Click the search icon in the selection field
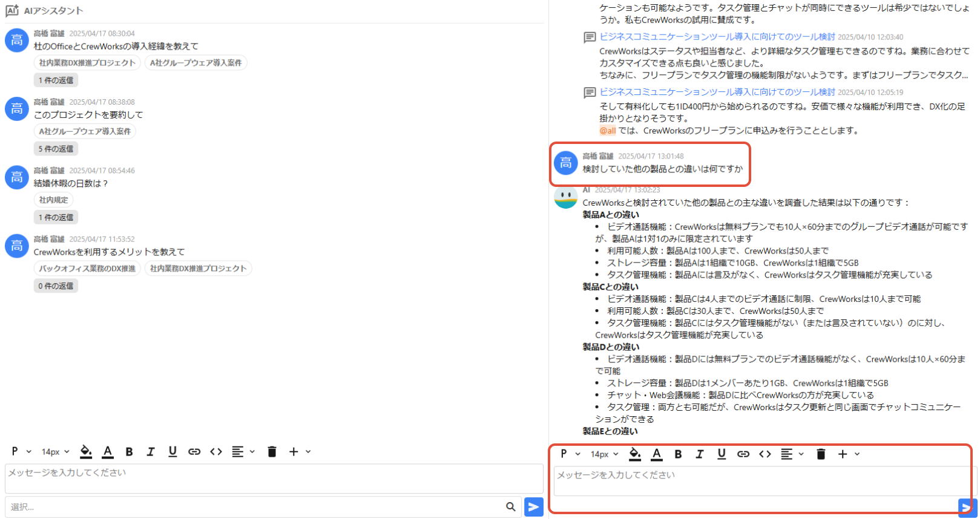 point(511,507)
